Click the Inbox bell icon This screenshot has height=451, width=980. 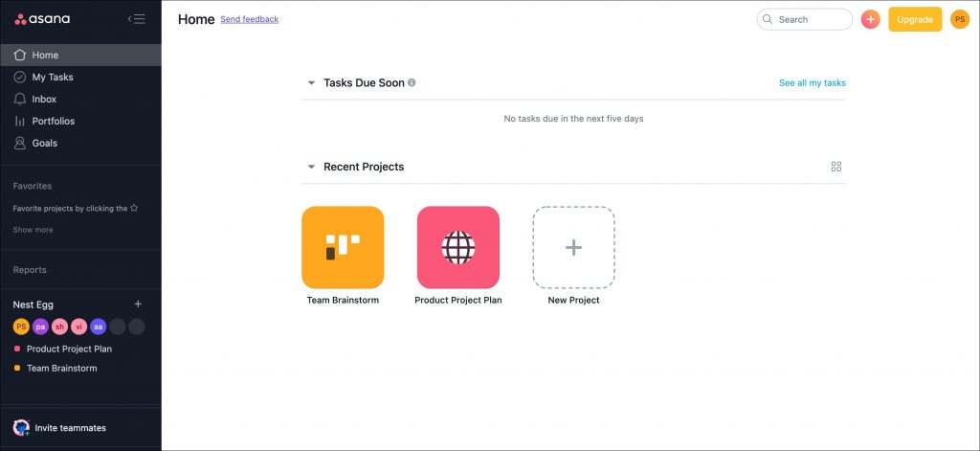tap(20, 99)
